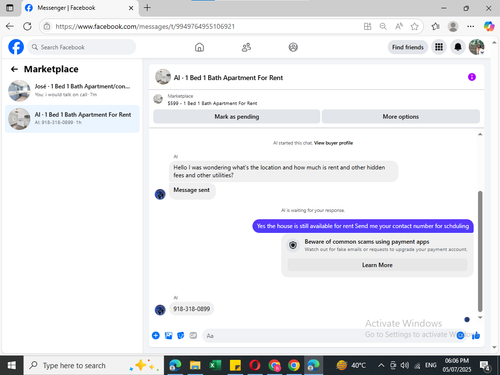Open File Explorer from taskbar
The height and width of the screenshot is (375, 500).
pyautogui.click(x=195, y=365)
